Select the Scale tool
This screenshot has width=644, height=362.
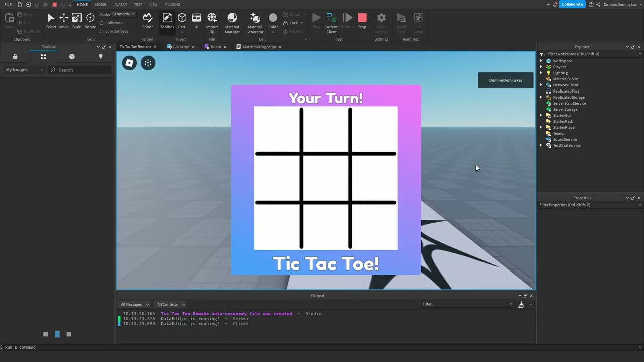[x=76, y=21]
